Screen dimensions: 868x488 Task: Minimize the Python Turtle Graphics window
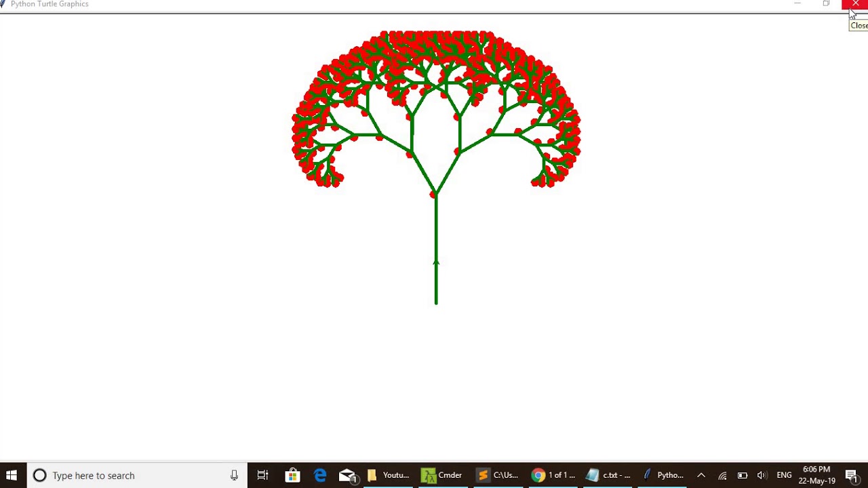[x=797, y=4]
